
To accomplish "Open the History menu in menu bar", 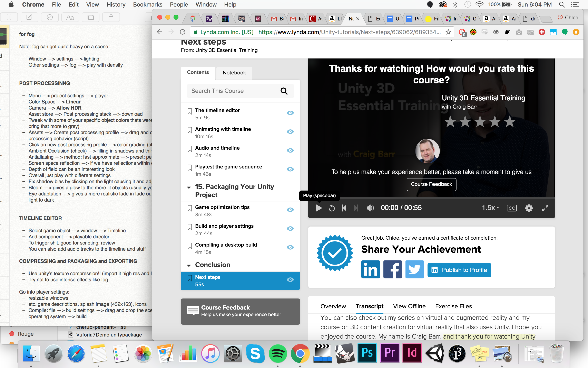I will coord(116,4).
